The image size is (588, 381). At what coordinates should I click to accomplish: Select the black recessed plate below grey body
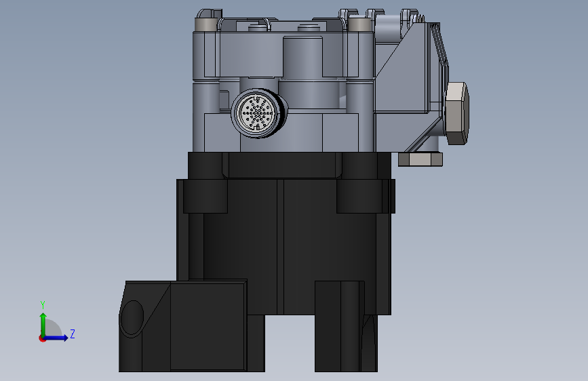click(282, 165)
